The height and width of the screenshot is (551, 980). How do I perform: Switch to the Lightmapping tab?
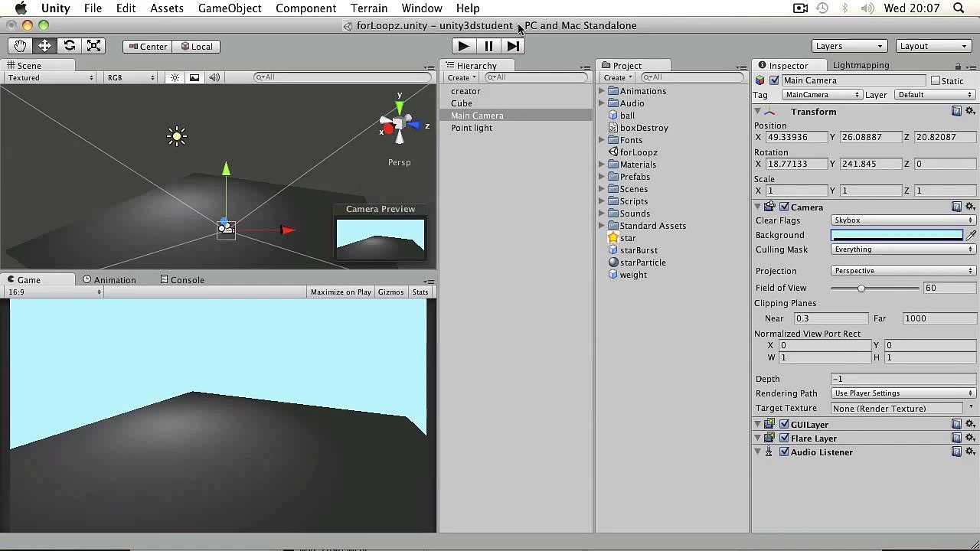(861, 66)
